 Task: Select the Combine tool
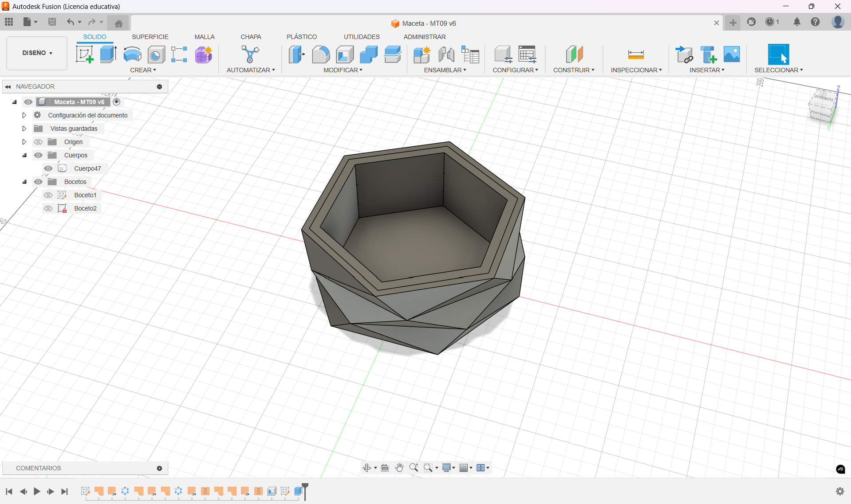point(369,55)
